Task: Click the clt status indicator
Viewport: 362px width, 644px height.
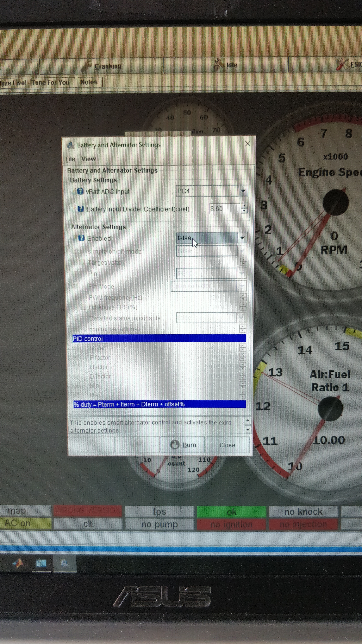Action: [x=88, y=524]
